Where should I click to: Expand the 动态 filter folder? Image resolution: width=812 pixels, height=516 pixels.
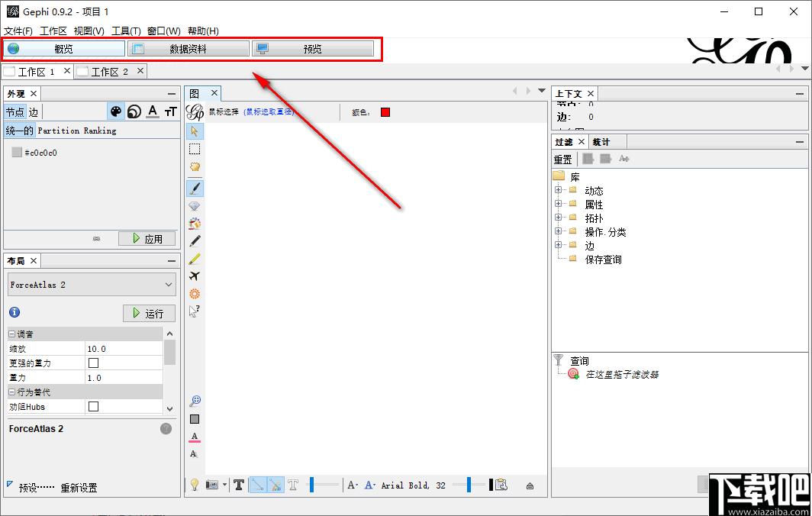pyautogui.click(x=559, y=189)
